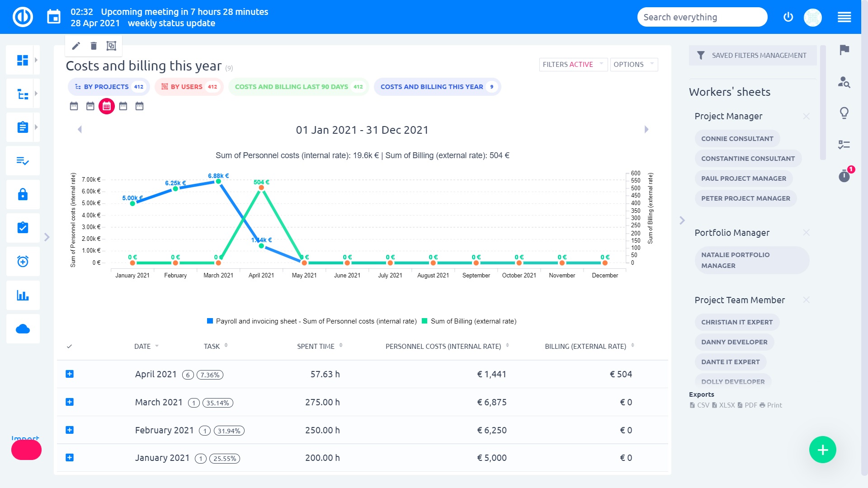
Task: Click the lightbulb icon in right sidebar
Action: [x=844, y=113]
